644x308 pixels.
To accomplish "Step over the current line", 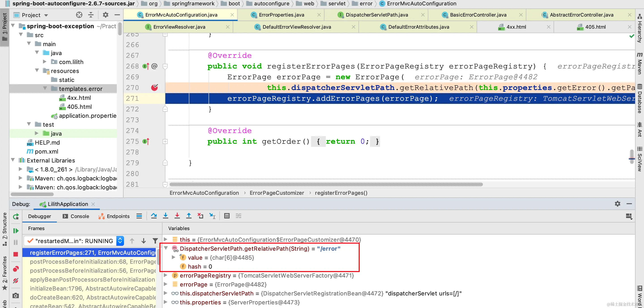I will point(154,216).
